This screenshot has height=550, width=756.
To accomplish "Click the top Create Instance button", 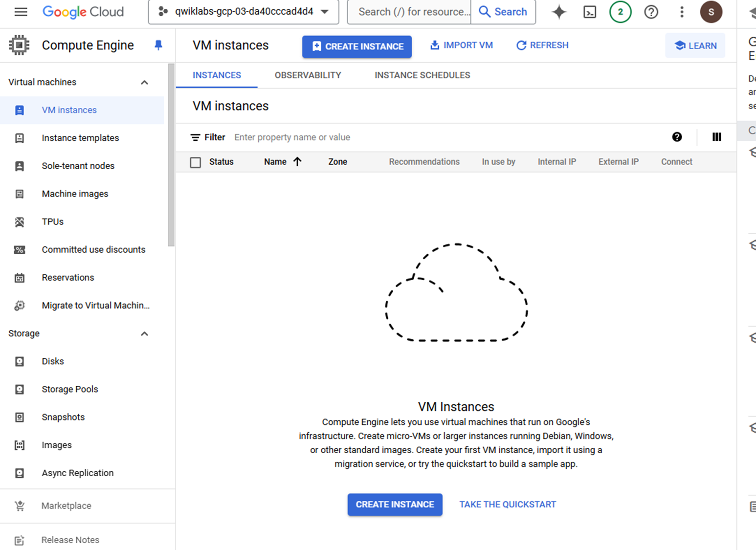I will [x=357, y=46].
